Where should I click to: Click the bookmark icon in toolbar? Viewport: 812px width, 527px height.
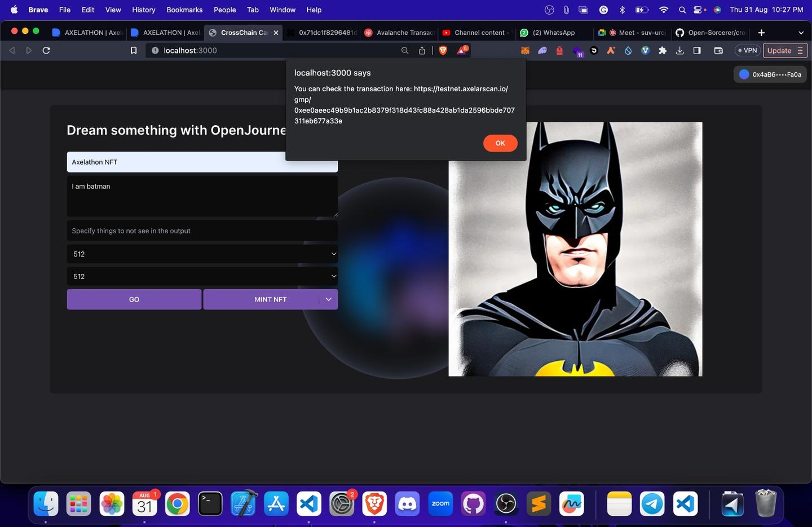tap(134, 50)
